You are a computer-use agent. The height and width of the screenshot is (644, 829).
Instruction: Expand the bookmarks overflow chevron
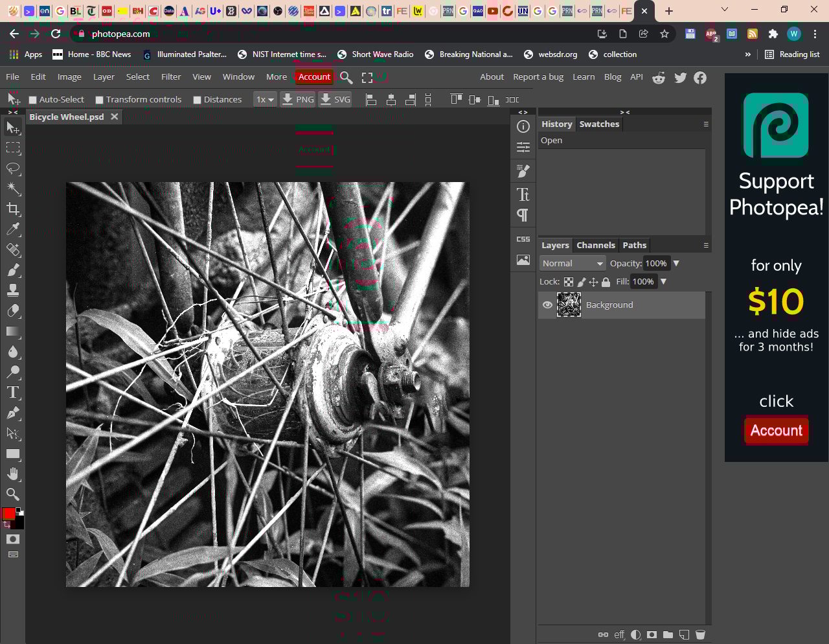coord(748,54)
